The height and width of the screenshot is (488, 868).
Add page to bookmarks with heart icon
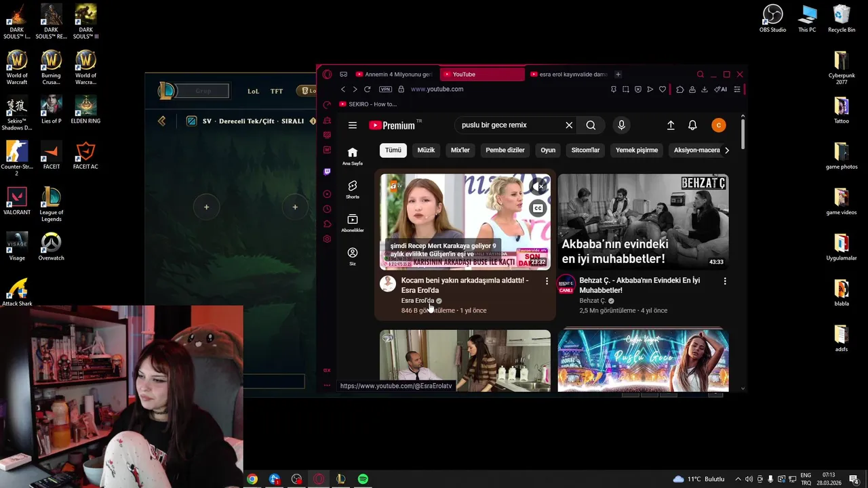coord(663,89)
